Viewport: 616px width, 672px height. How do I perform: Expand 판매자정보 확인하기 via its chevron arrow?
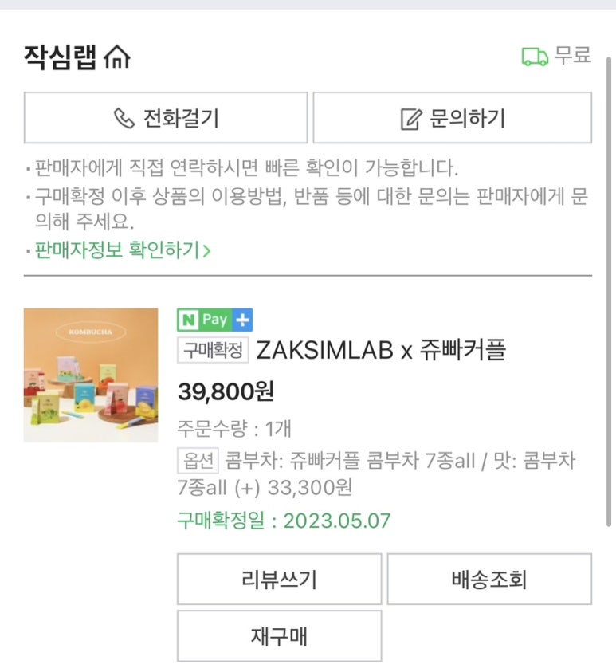[207, 250]
